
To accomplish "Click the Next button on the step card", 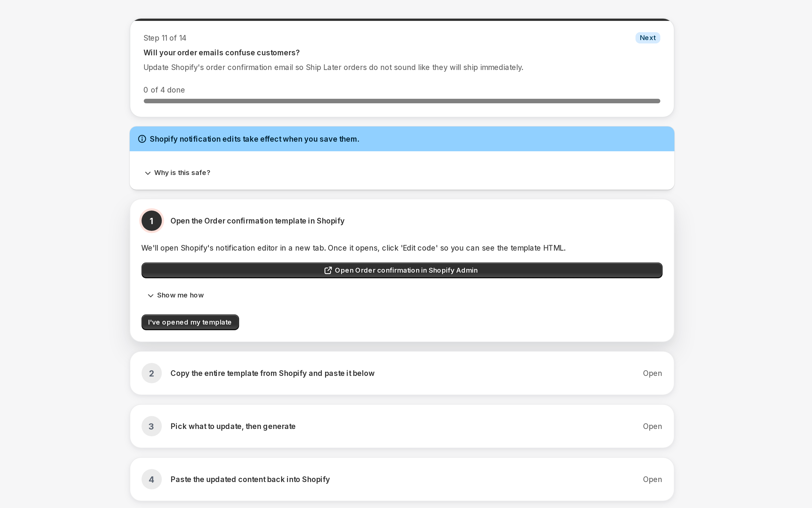I will coord(647,38).
